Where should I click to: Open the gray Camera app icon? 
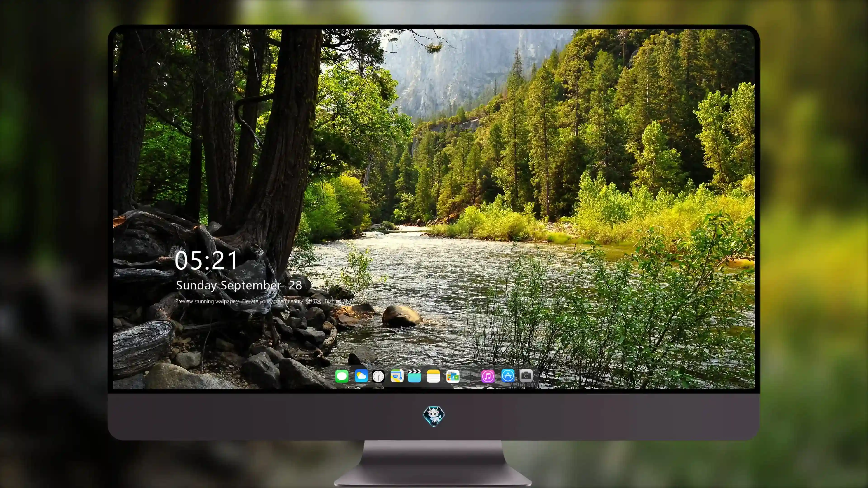click(526, 375)
